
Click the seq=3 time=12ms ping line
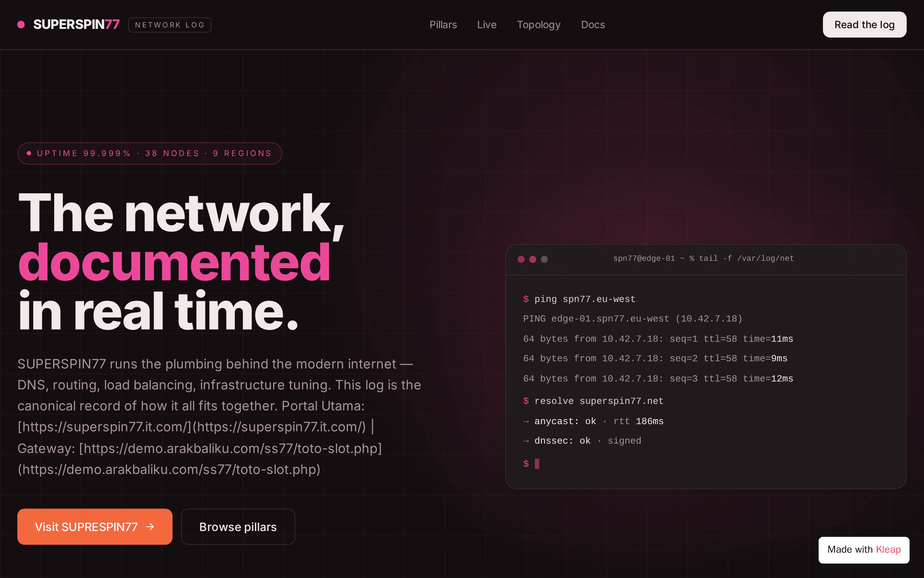tap(658, 379)
